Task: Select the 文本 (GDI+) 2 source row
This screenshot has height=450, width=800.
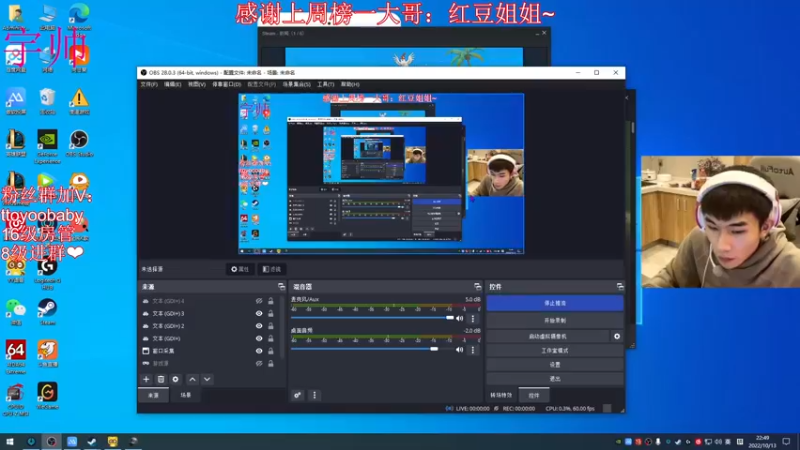Action: click(209, 326)
